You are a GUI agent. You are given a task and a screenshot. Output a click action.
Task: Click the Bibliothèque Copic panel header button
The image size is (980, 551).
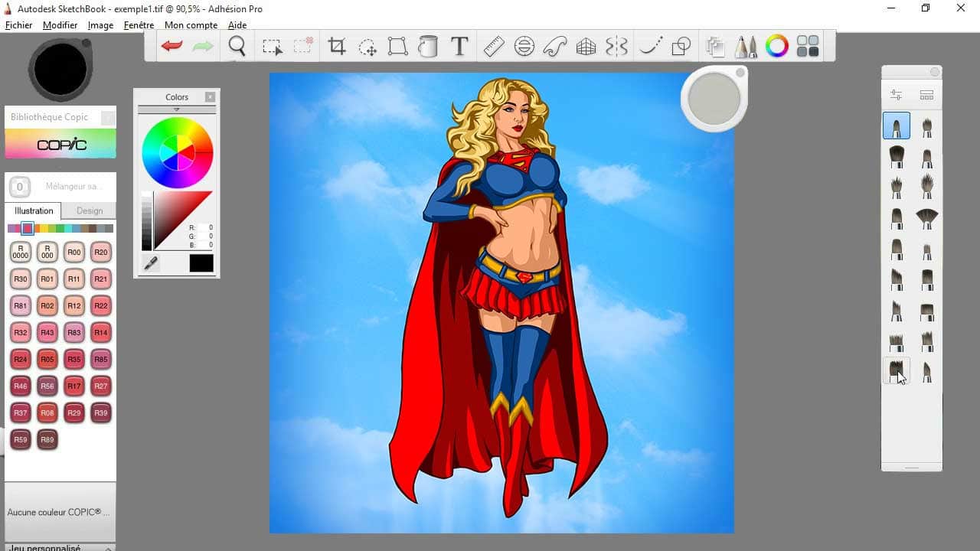click(x=108, y=118)
